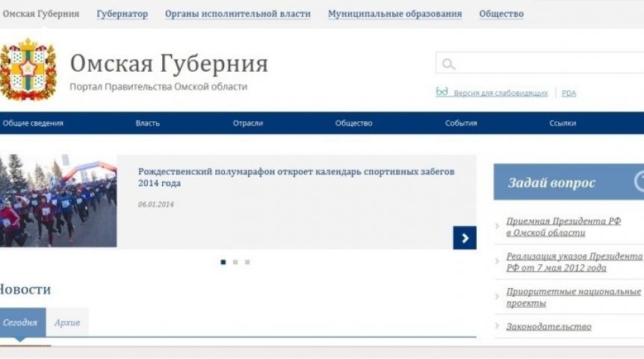Select the second carousel dot indicator
This screenshot has height=359, width=644.
[235, 262]
